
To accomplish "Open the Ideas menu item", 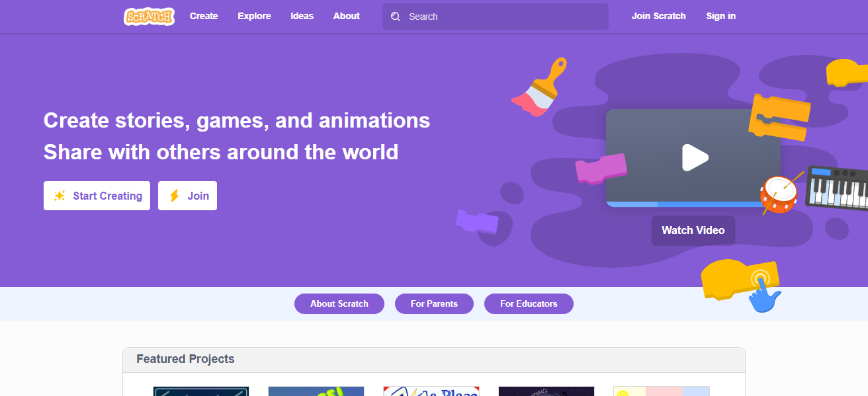I will tap(302, 16).
